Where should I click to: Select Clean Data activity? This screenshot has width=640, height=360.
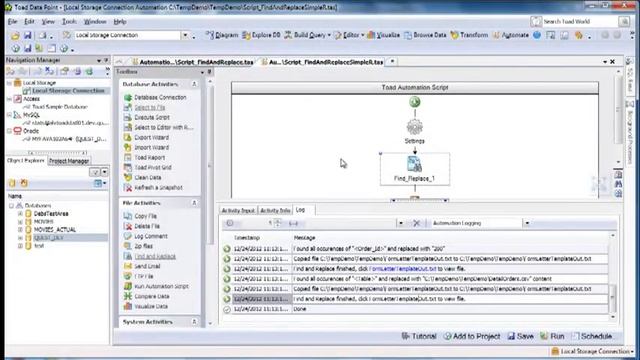(143, 178)
